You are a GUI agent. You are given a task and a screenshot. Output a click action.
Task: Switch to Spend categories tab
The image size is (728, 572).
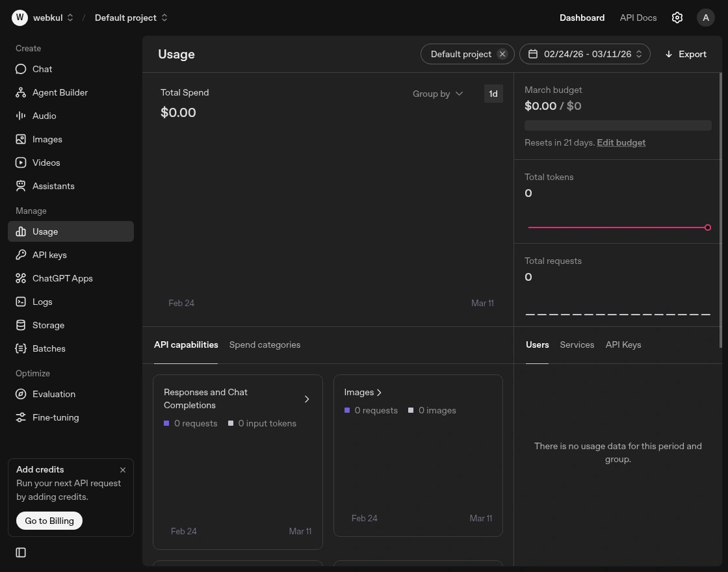tap(265, 344)
